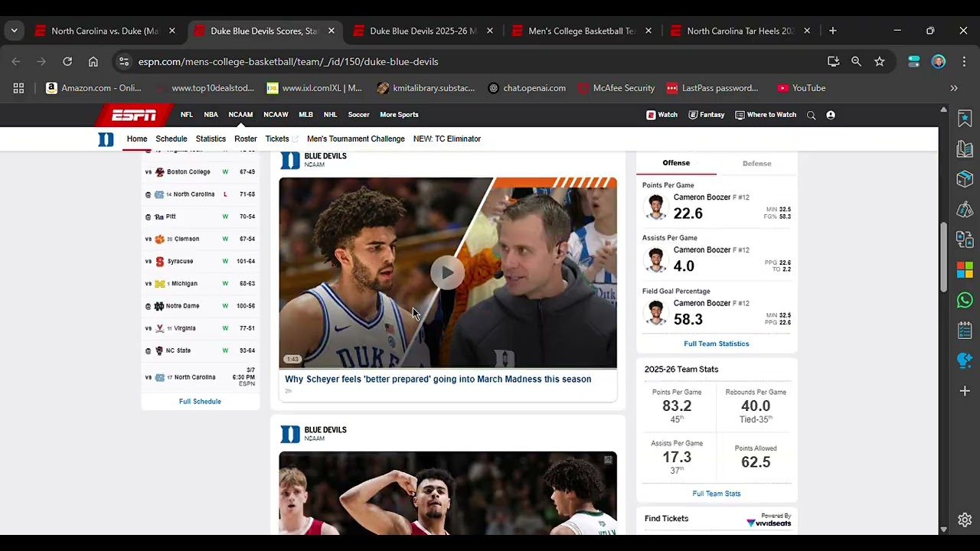Open the NFL menu item
Screen dimensions: 980x551
[x=186, y=115]
